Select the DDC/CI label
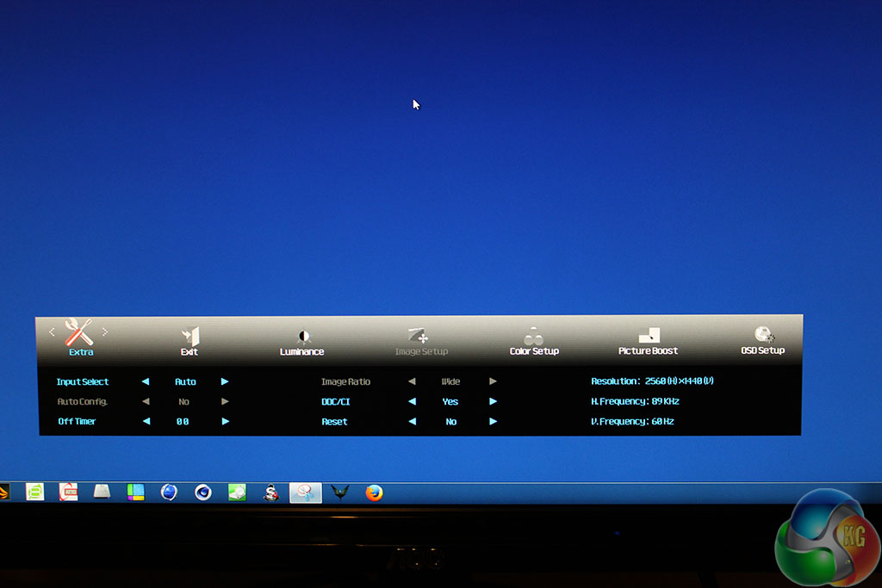This screenshot has width=882, height=588. point(336,401)
